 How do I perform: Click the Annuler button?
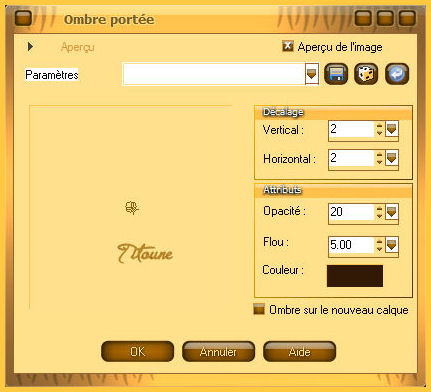pos(218,351)
